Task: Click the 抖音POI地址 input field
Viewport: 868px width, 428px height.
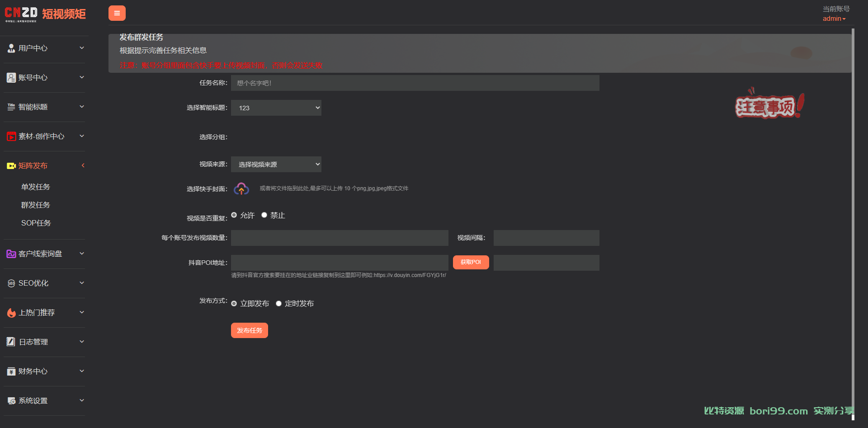Action: pos(340,263)
